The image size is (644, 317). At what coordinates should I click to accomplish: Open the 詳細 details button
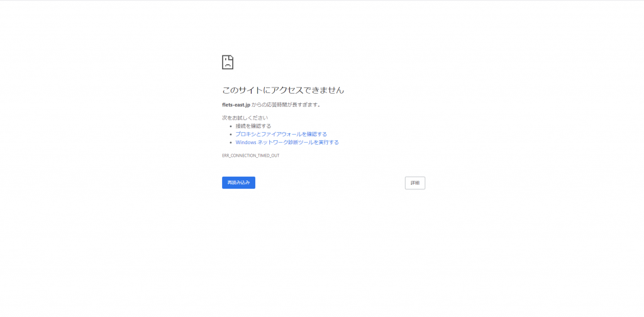pos(415,183)
